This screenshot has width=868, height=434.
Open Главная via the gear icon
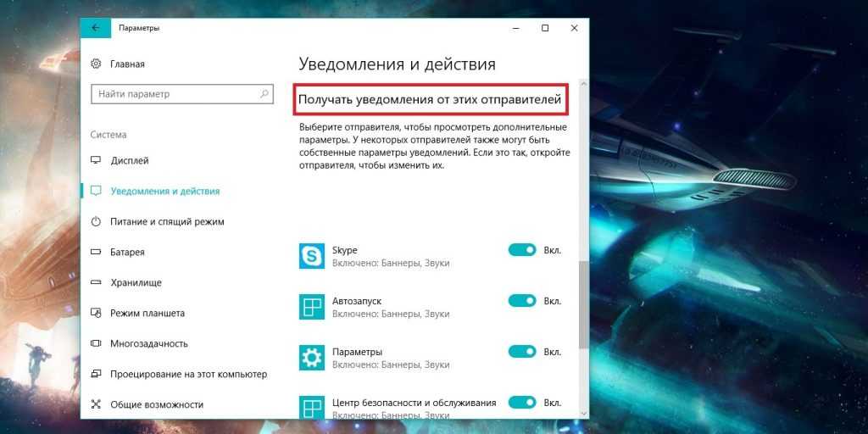tap(97, 64)
